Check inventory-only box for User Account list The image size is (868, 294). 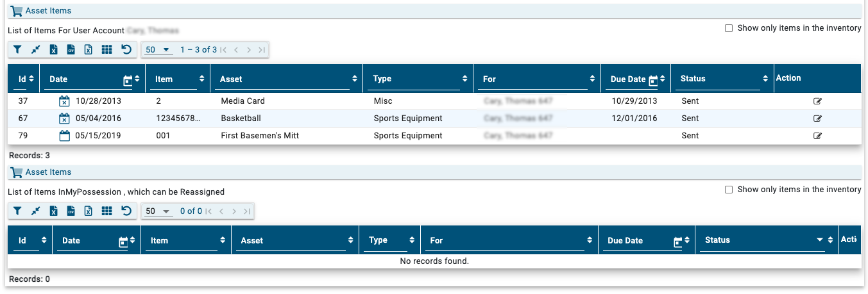click(728, 28)
